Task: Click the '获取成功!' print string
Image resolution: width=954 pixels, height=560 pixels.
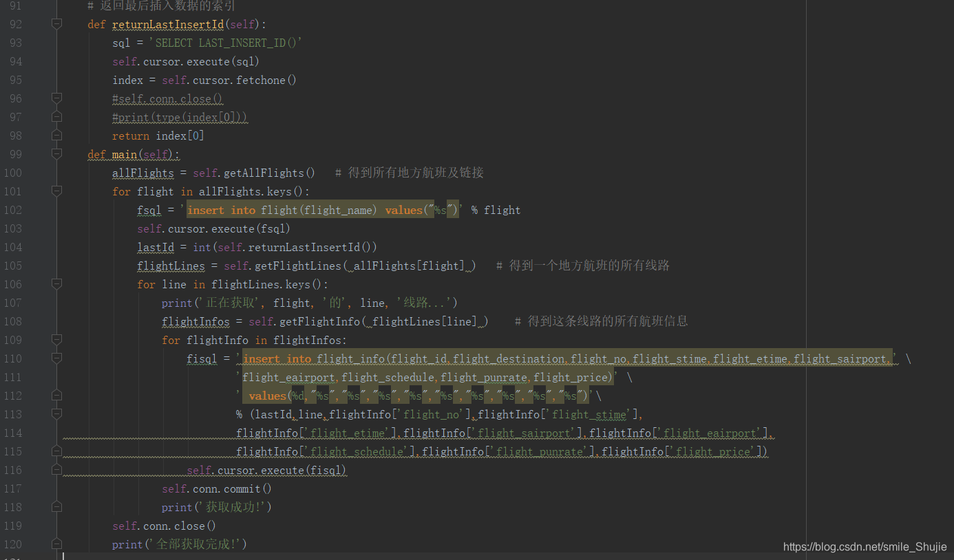Action: [x=232, y=507]
